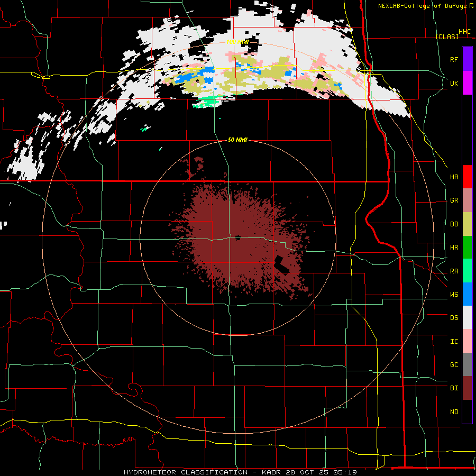Click the BD yellow legend swatch
Viewport: 476px width, 476px height.
tap(467, 224)
